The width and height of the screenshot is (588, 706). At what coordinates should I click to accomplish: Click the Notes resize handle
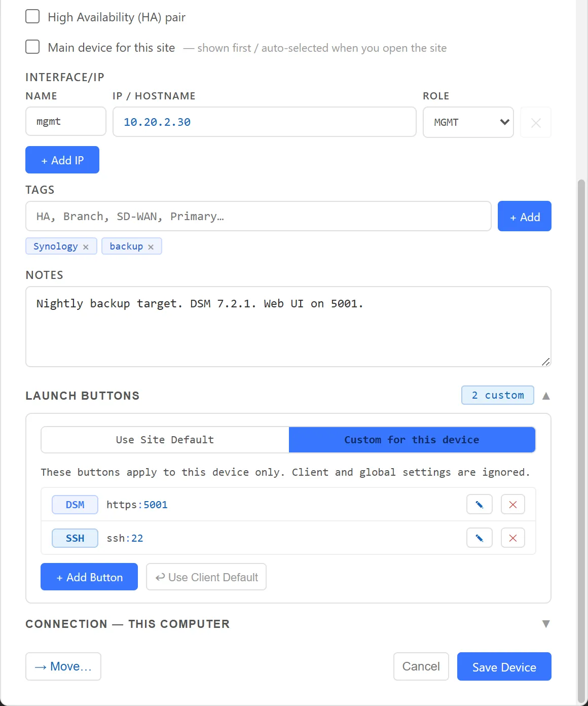(546, 362)
